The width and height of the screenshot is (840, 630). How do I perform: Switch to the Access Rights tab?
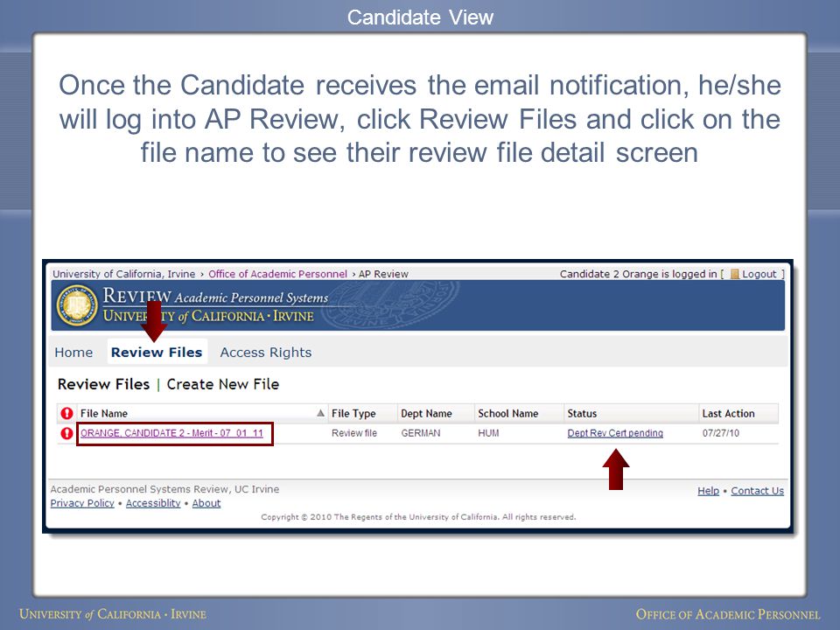click(x=266, y=353)
